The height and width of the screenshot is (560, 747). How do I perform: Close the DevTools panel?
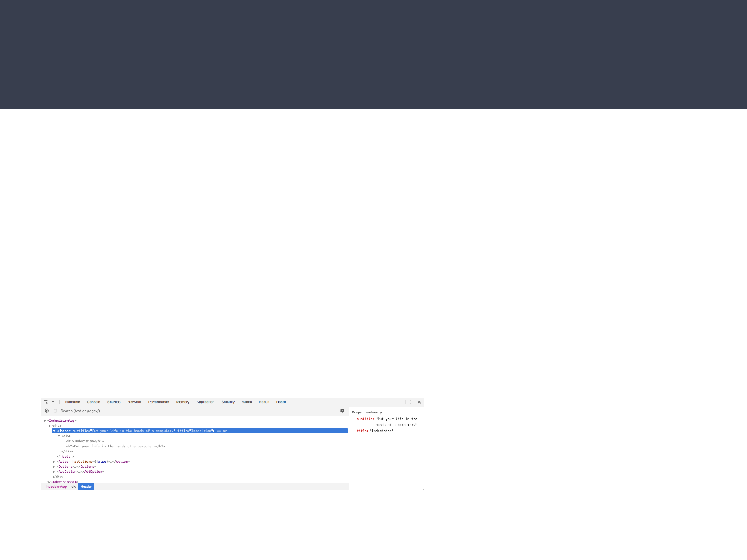[419, 402]
